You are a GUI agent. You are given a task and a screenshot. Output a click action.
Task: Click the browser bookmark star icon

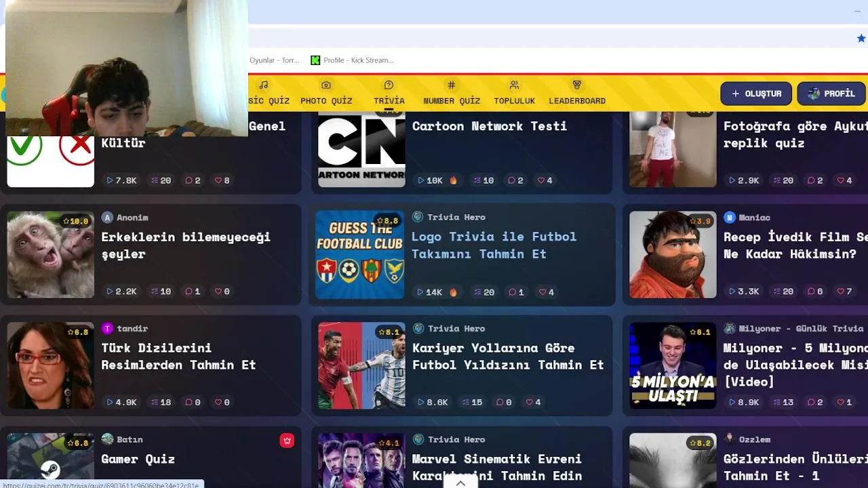pos(861,39)
